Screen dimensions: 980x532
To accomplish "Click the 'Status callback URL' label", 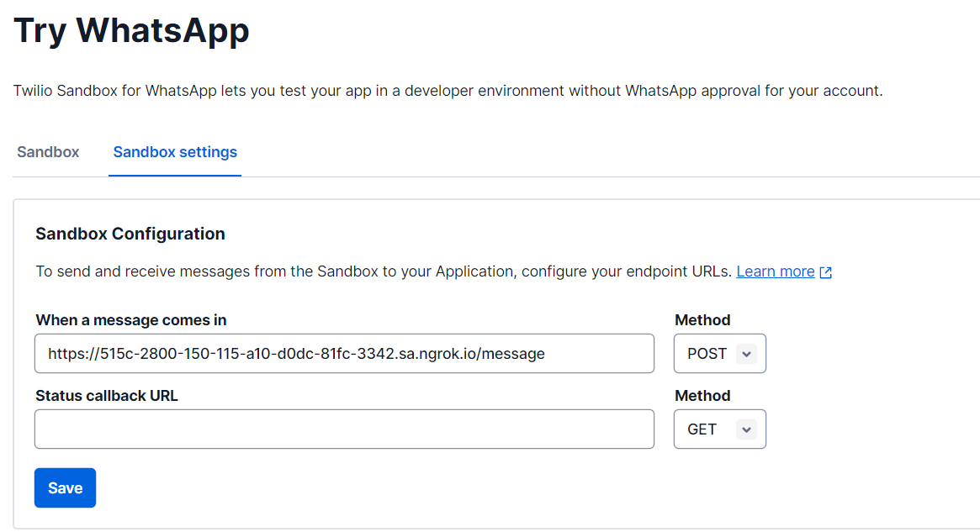I will (x=107, y=395).
